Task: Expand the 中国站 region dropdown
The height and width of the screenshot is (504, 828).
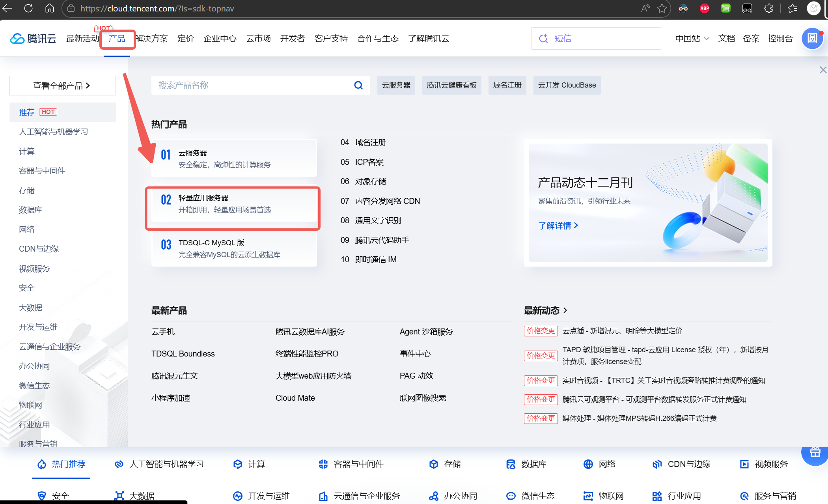Action: (692, 39)
